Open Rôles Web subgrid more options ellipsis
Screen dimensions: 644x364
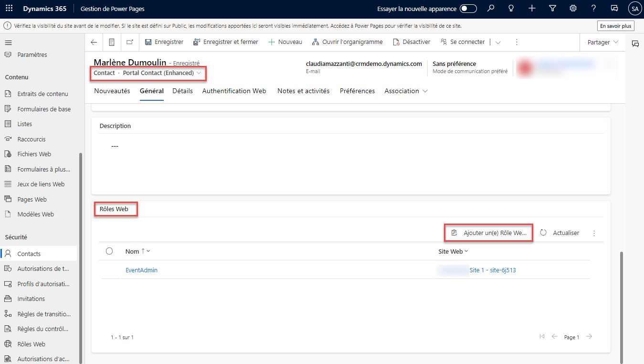(594, 233)
